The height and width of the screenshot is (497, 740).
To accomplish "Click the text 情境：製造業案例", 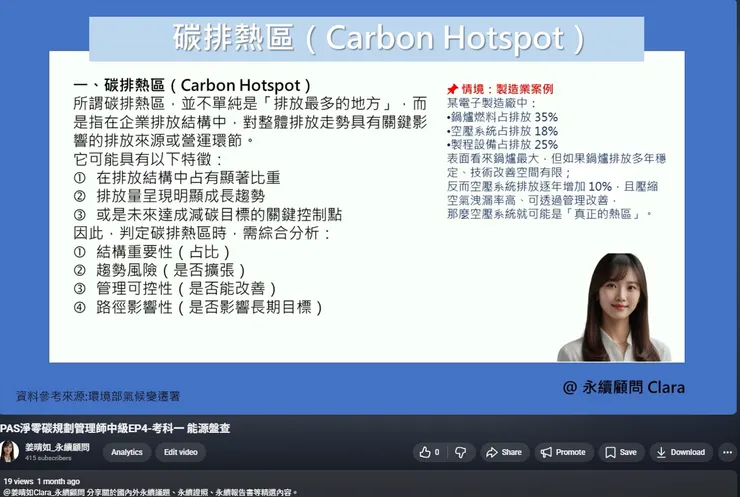I will 507,89.
